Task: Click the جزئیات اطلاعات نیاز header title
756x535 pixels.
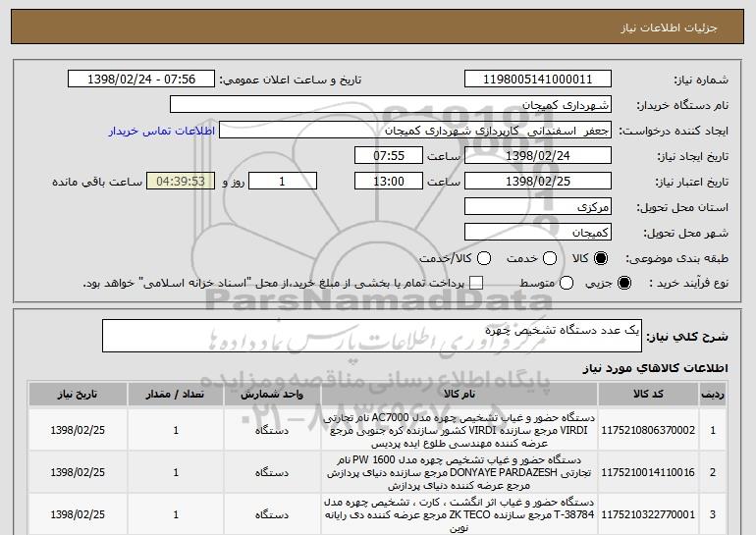Action: (669, 27)
